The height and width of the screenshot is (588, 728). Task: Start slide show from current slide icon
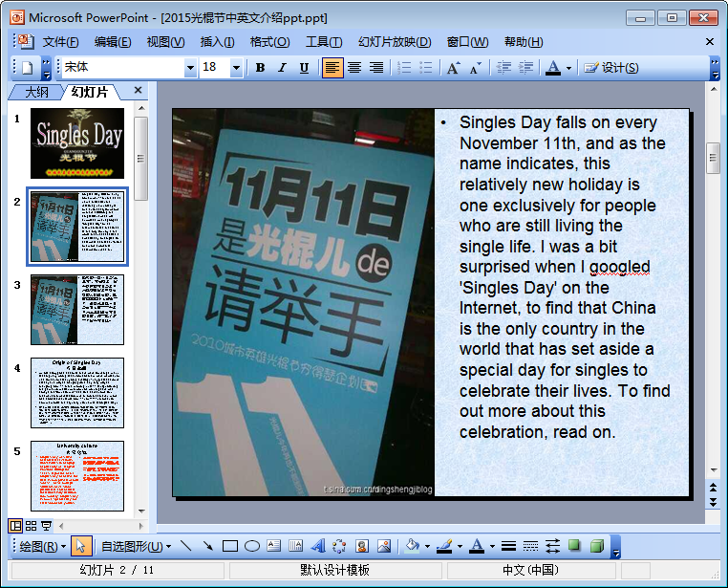coord(46,526)
